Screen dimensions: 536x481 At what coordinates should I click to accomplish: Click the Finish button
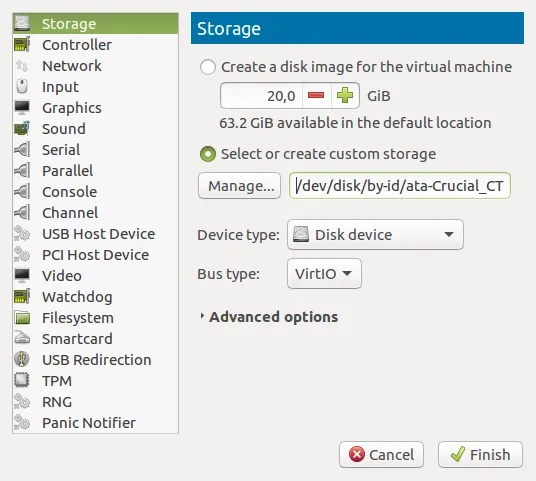(x=480, y=455)
